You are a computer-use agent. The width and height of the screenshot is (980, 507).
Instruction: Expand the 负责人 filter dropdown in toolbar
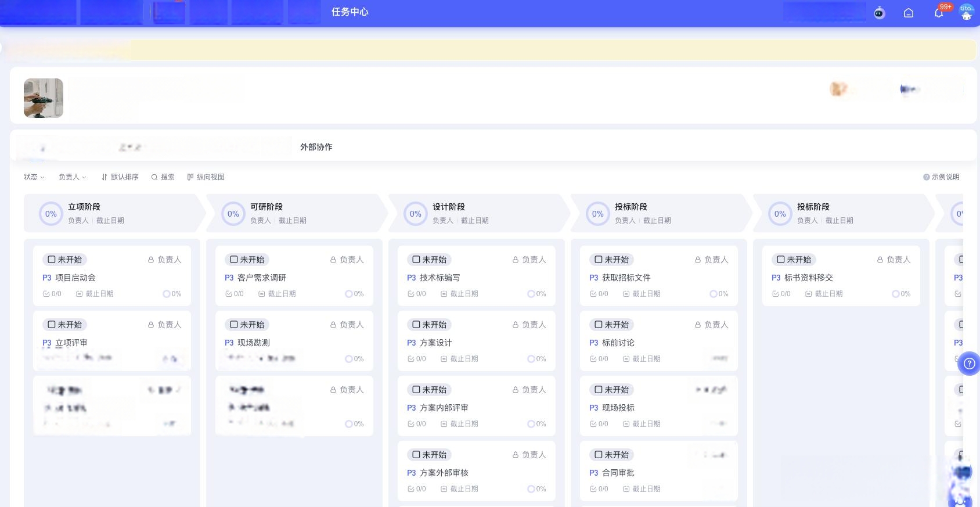[73, 177]
